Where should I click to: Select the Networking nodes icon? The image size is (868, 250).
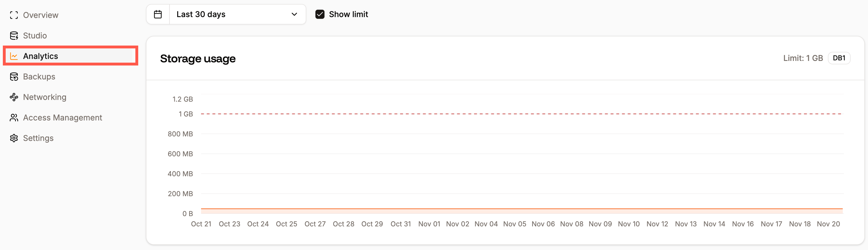point(14,97)
